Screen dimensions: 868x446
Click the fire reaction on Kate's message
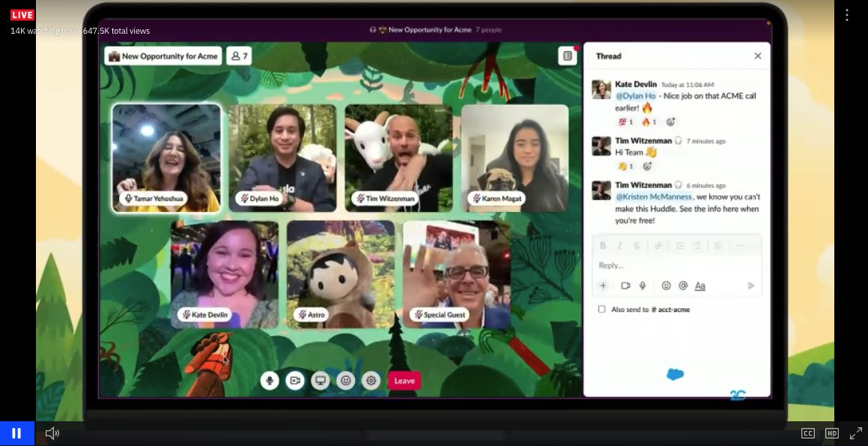point(649,122)
